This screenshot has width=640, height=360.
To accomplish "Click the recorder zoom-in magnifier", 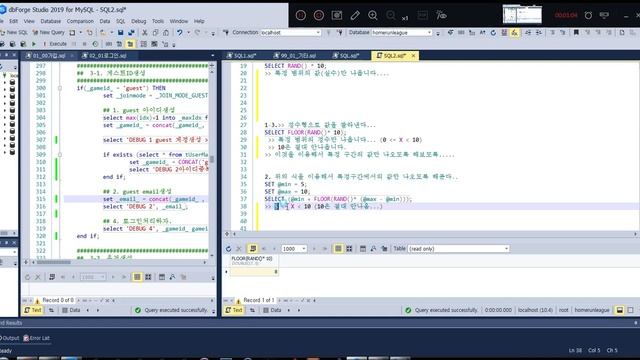I will 373,16.
